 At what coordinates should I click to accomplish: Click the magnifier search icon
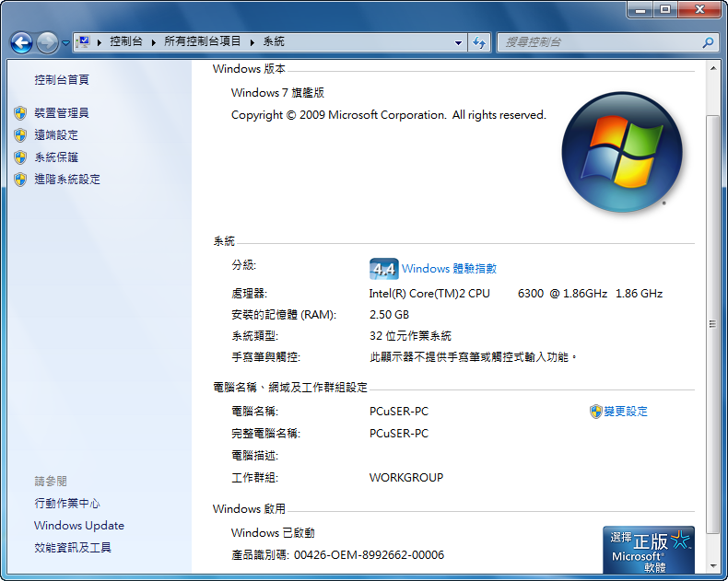[708, 42]
